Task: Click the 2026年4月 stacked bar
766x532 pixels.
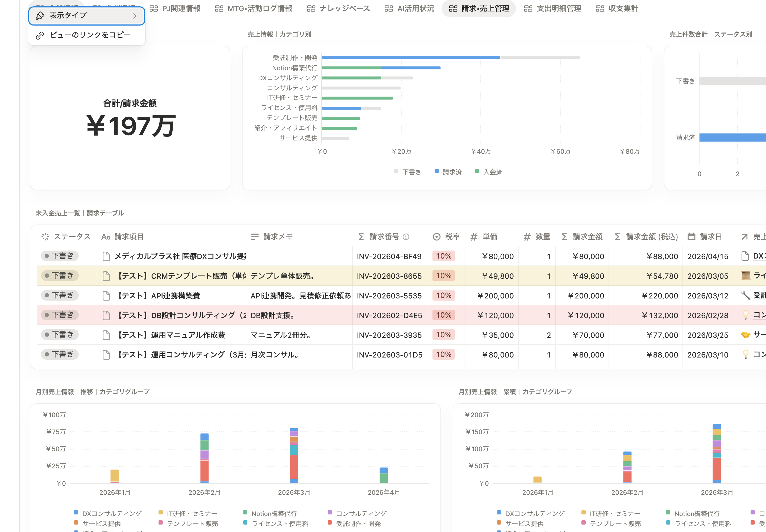Action: point(384,475)
